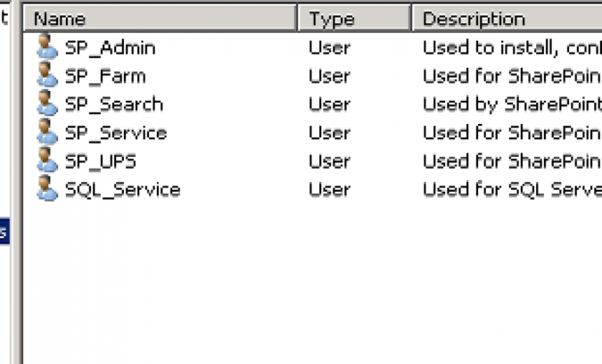Image resolution: width=602 pixels, height=364 pixels.
Task: Select the SP_Admin user icon
Action: (x=47, y=46)
